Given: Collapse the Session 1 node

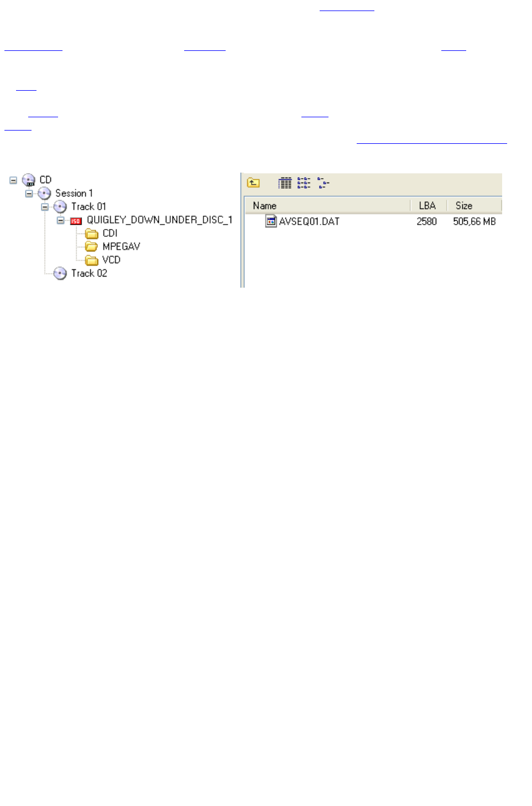Looking at the screenshot, I should click(x=29, y=194).
